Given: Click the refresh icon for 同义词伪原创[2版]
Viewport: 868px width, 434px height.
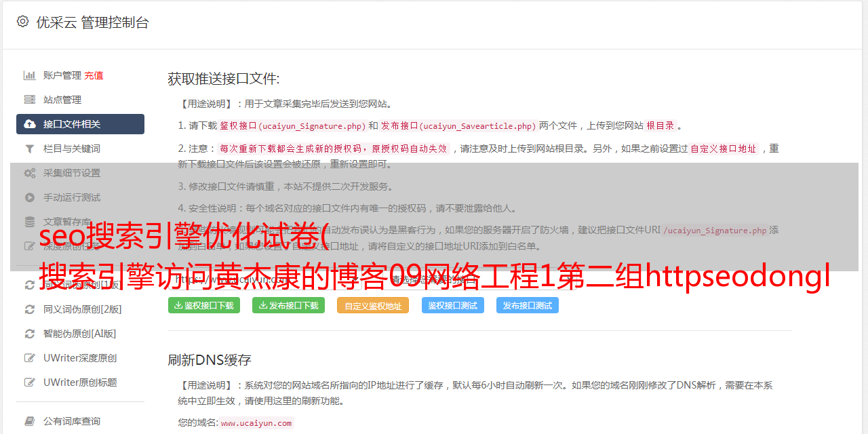Looking at the screenshot, I should (x=30, y=309).
